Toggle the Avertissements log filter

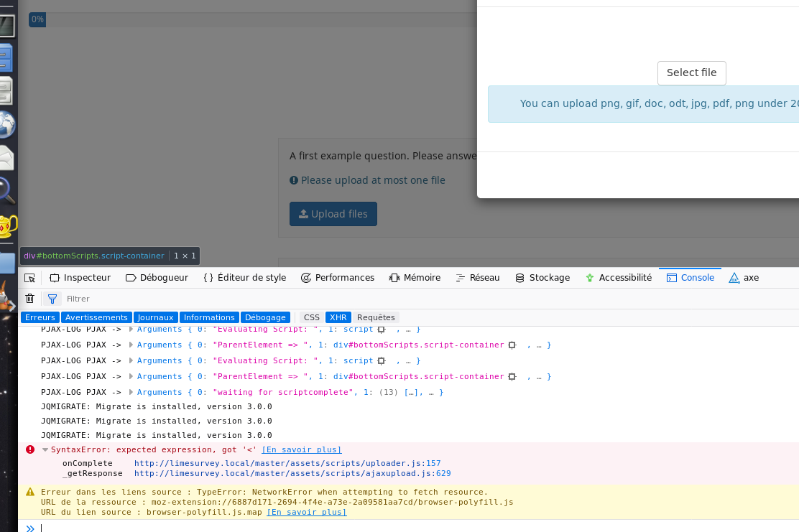click(96, 317)
